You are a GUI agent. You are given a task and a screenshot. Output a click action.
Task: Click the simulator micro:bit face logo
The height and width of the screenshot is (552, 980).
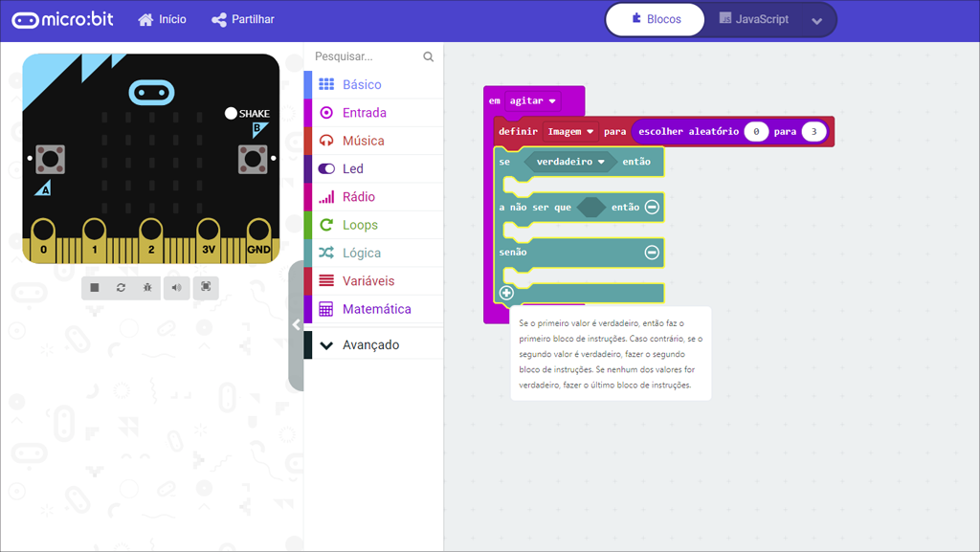tap(151, 93)
